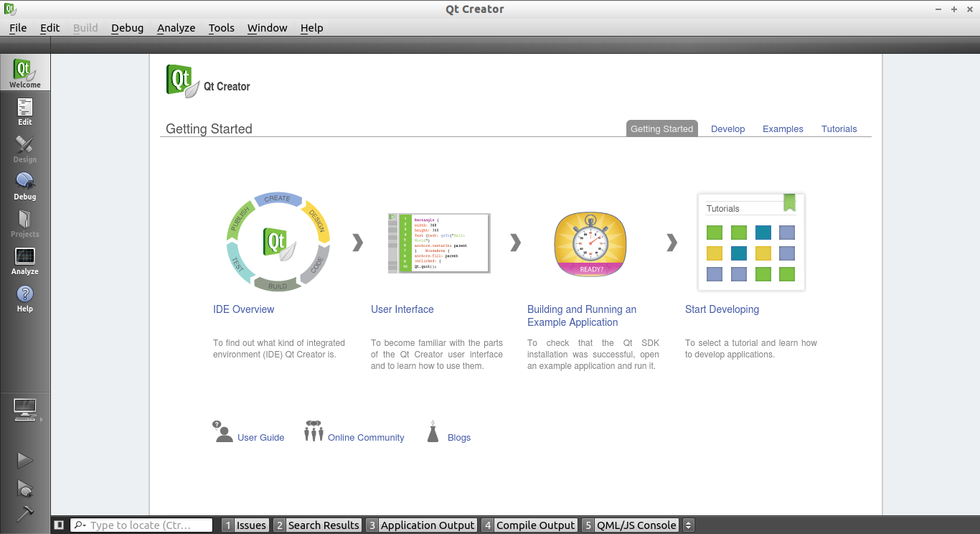Switch to Analyze mode in sidebar
This screenshot has height=534, width=980.
[25, 260]
